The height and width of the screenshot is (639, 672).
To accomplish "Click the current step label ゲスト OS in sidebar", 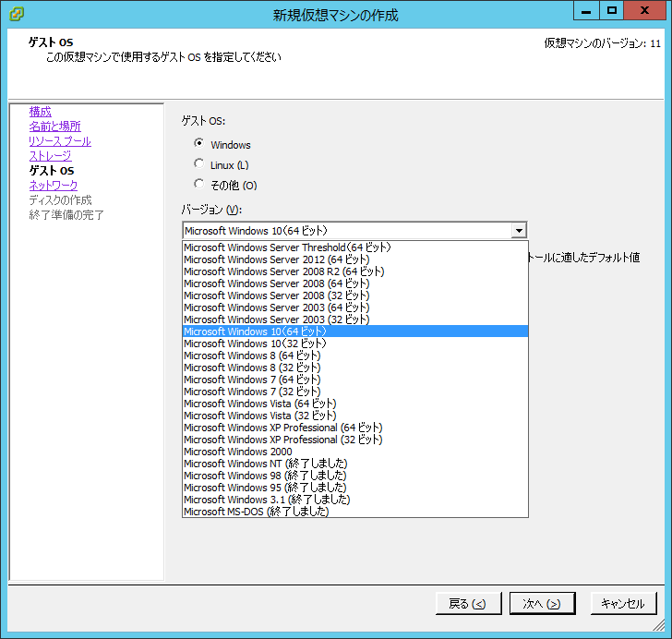I will [x=52, y=171].
